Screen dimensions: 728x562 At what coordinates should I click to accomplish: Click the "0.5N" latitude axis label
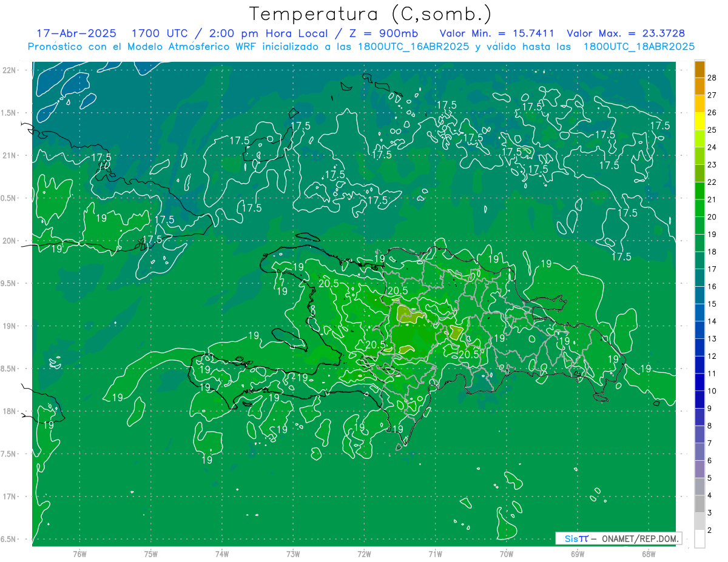(9, 198)
